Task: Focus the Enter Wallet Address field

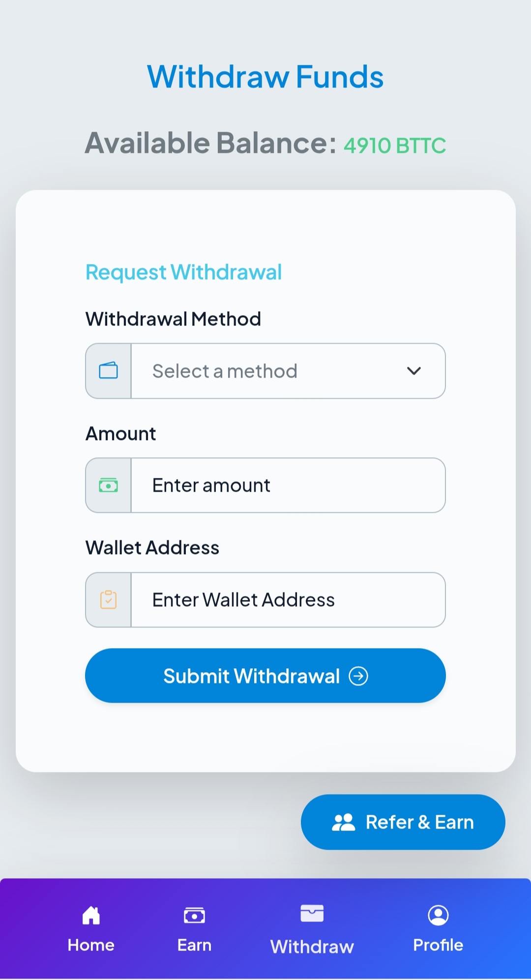Action: pyautogui.click(x=288, y=600)
